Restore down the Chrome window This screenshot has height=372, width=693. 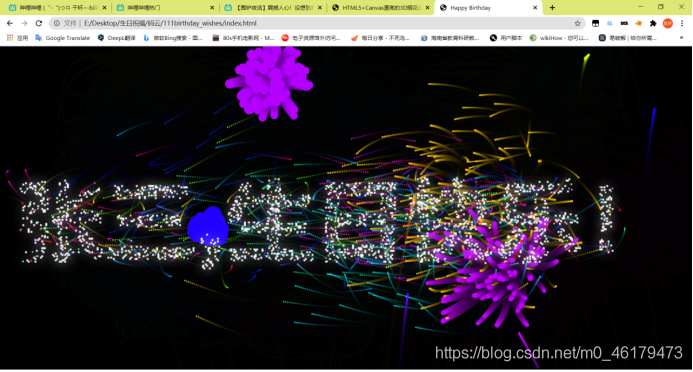pyautogui.click(x=661, y=7)
